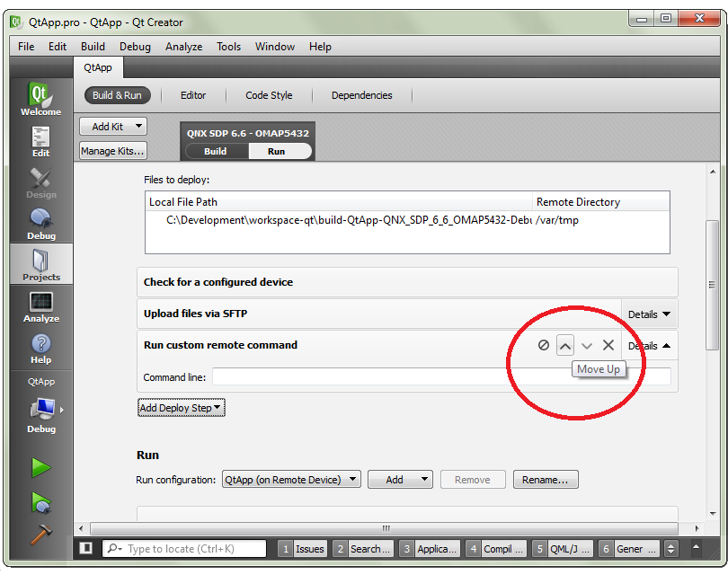Open the Welcome mode in sidebar
Viewport: 728px width, 575px height.
pos(40,99)
